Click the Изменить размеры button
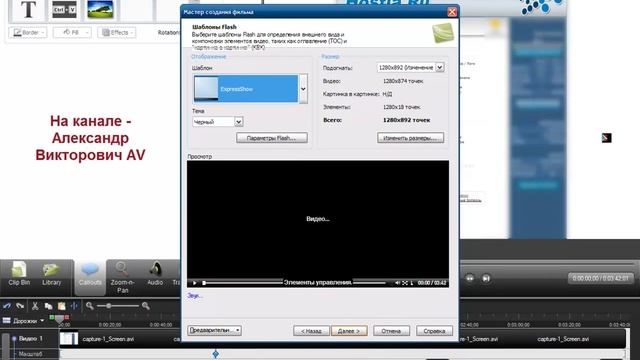This screenshot has height=360, width=640. 410,138
